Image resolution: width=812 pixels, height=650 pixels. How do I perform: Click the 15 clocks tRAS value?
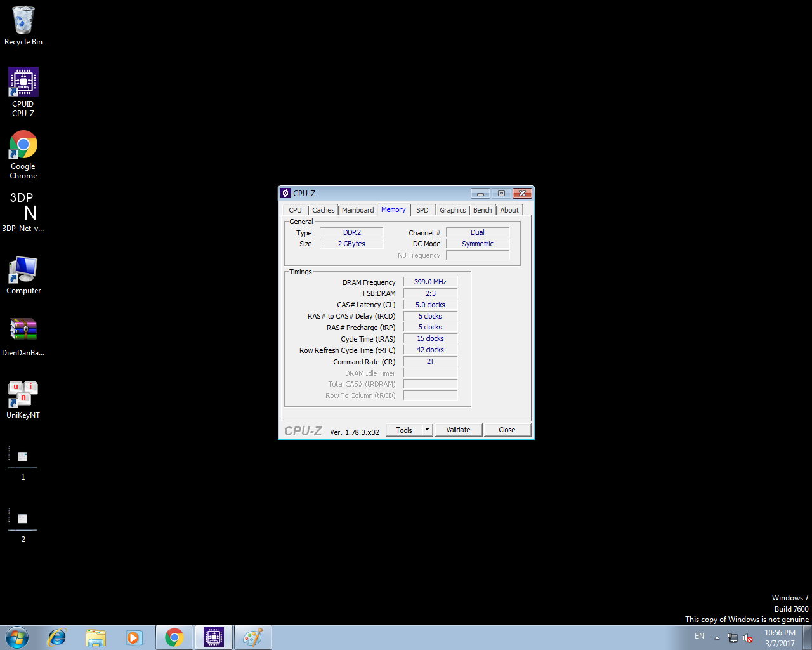point(430,338)
